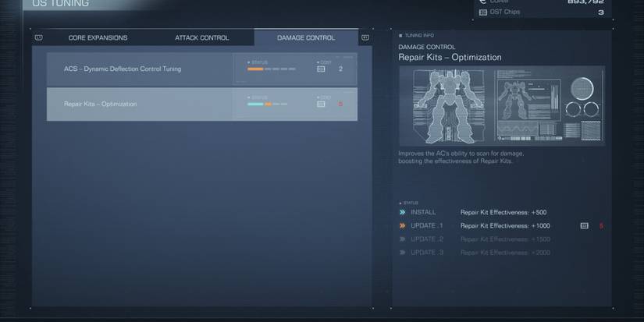The height and width of the screenshot is (322, 644).
Task: Open the Attack Control tab
Action: (x=201, y=37)
